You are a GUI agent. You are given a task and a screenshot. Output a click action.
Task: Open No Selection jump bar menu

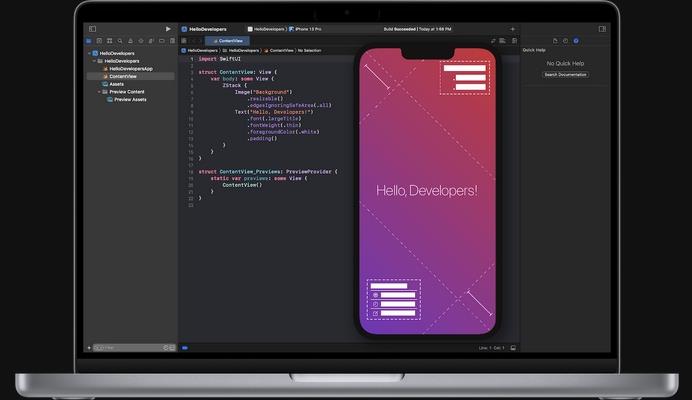tap(309, 51)
